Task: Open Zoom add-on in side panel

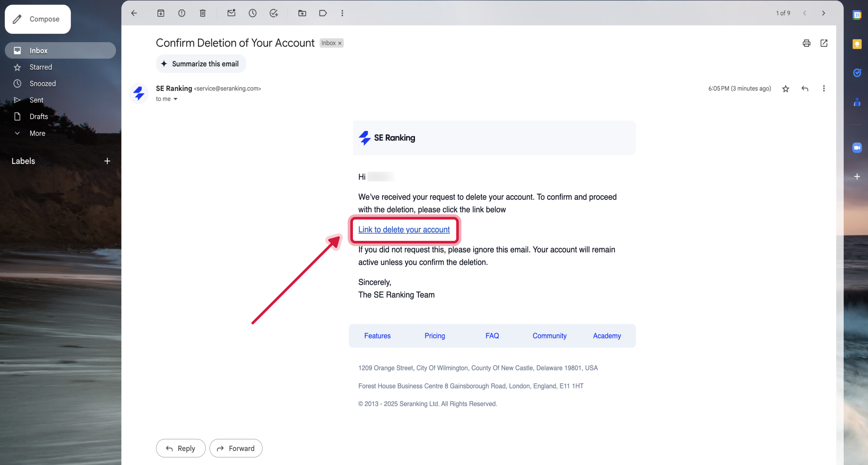Action: pos(857,148)
